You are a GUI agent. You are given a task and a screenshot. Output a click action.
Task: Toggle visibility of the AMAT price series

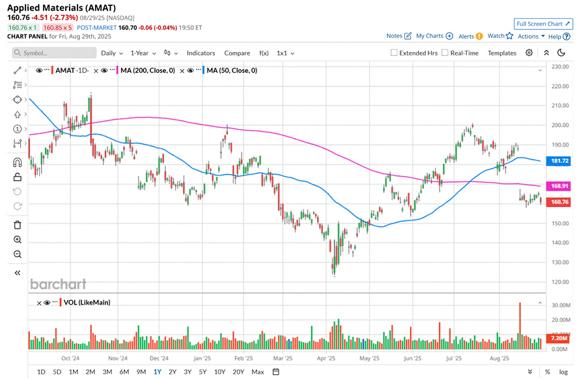click(38, 70)
